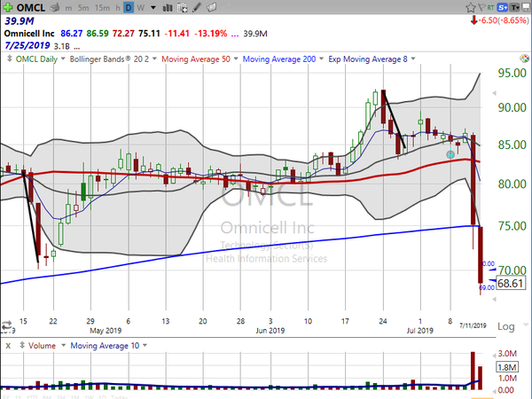Open the OMCL symbol entry box
This screenshot has height=399, width=532.
30,7
